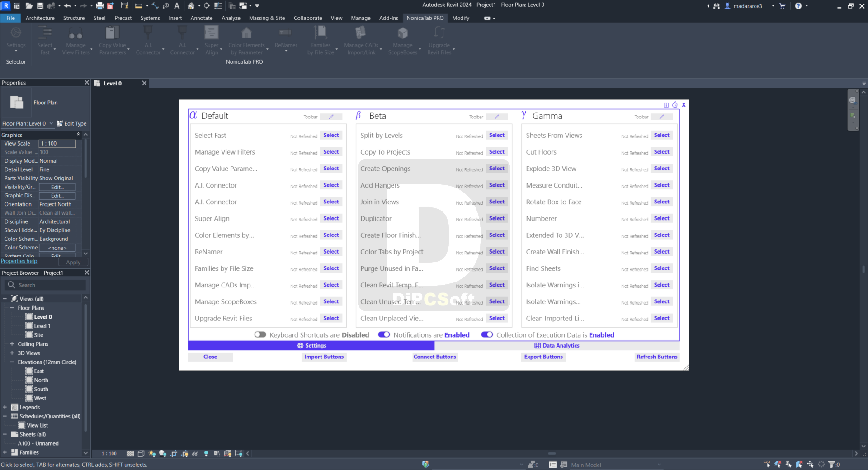
Task: Edit Gamma toolbar with pencil icon
Action: point(661,117)
